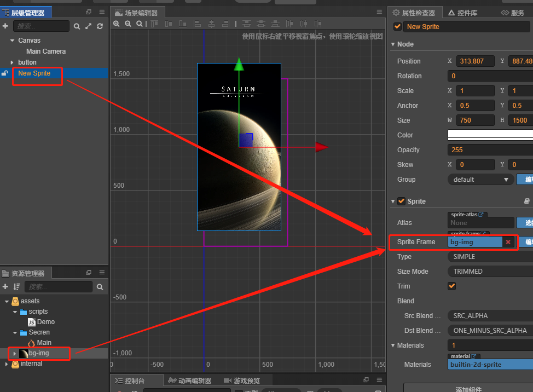Open the Game Preview tab
Screen dimensions: 533x392
pyautogui.click(x=242, y=381)
